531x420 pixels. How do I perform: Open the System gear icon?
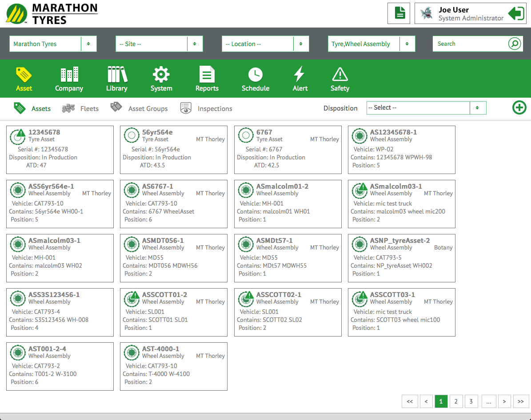(x=161, y=74)
